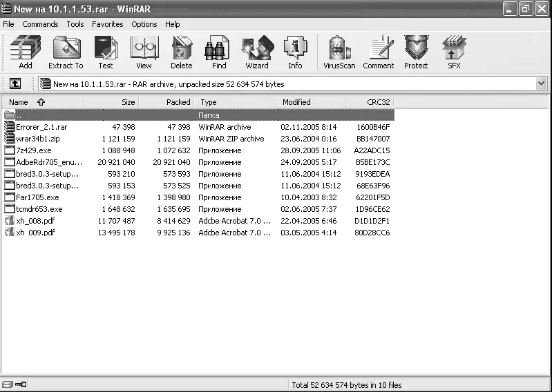Start VirusScan on the archive
Image resolution: width=552 pixels, height=392 pixels.
tap(339, 52)
